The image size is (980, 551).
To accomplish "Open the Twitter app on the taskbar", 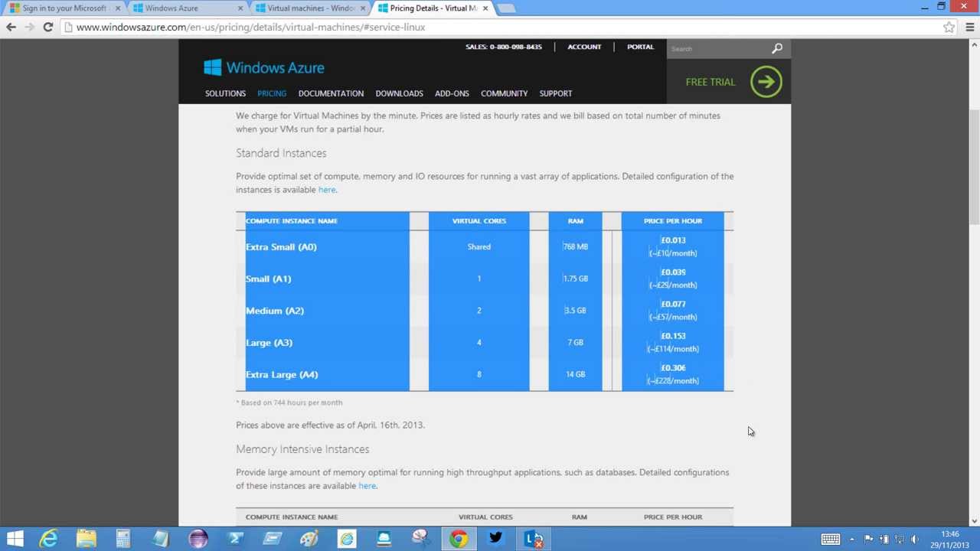I will pyautogui.click(x=495, y=539).
